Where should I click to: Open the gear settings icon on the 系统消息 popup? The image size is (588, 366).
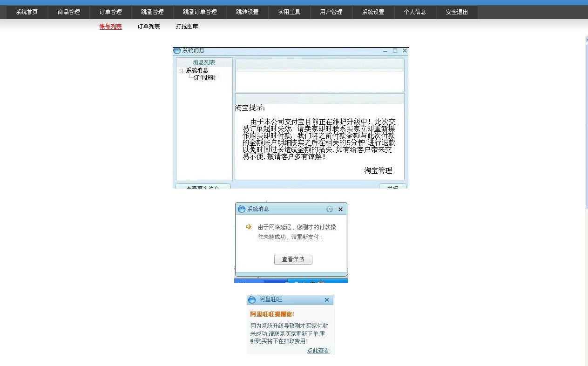330,209
